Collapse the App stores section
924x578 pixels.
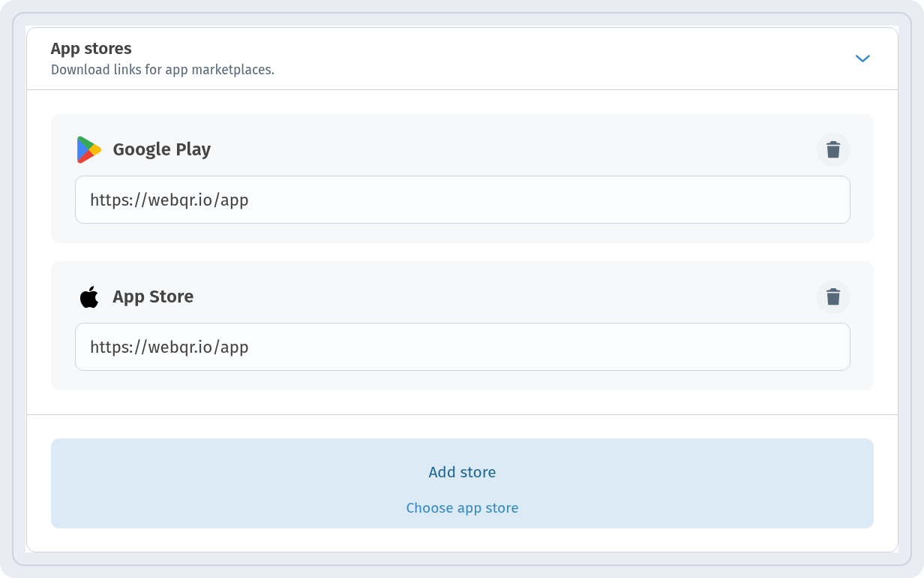(862, 59)
